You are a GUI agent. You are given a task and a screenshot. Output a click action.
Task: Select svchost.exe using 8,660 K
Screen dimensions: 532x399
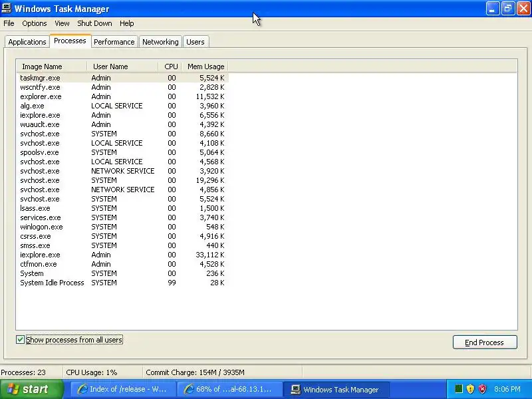[122, 134]
